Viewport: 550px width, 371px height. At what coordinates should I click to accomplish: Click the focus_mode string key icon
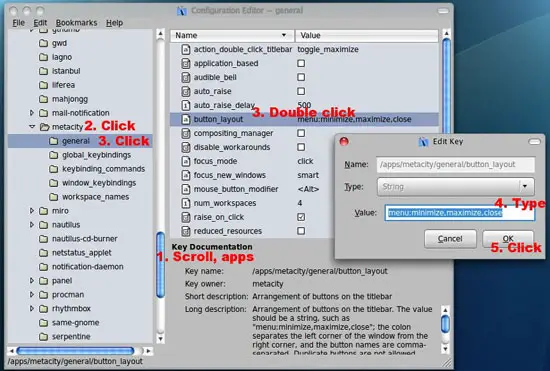pyautogui.click(x=186, y=161)
